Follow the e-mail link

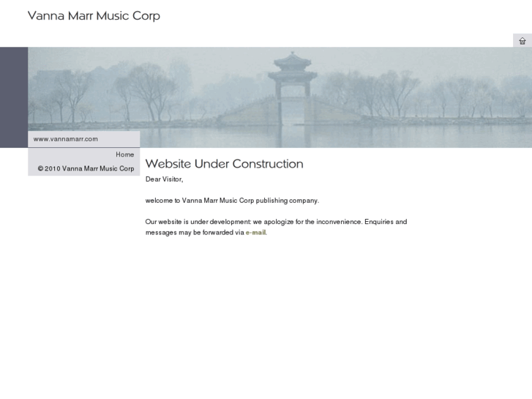(255, 233)
